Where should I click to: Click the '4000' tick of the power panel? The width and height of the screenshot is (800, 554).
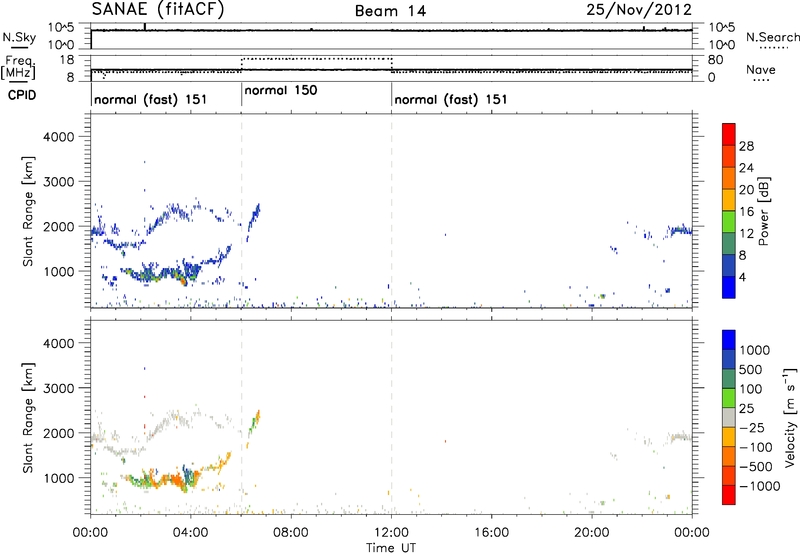(x=59, y=137)
